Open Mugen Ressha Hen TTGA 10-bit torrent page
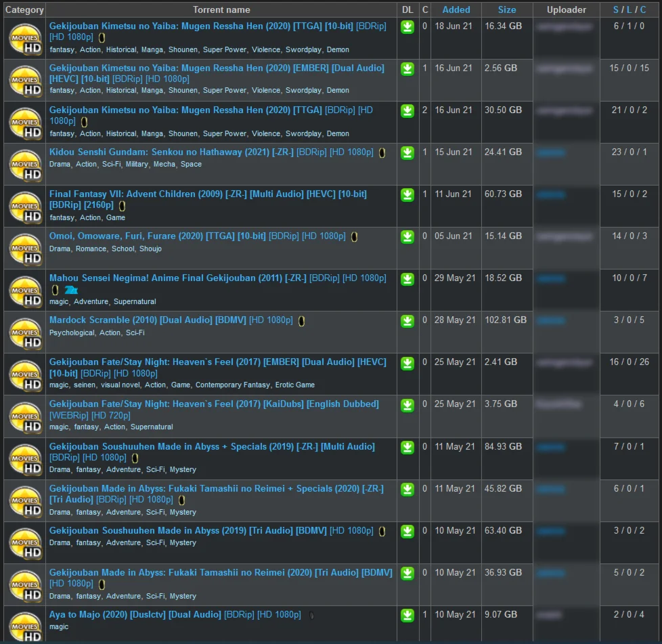The height and width of the screenshot is (644, 662). 217,31
